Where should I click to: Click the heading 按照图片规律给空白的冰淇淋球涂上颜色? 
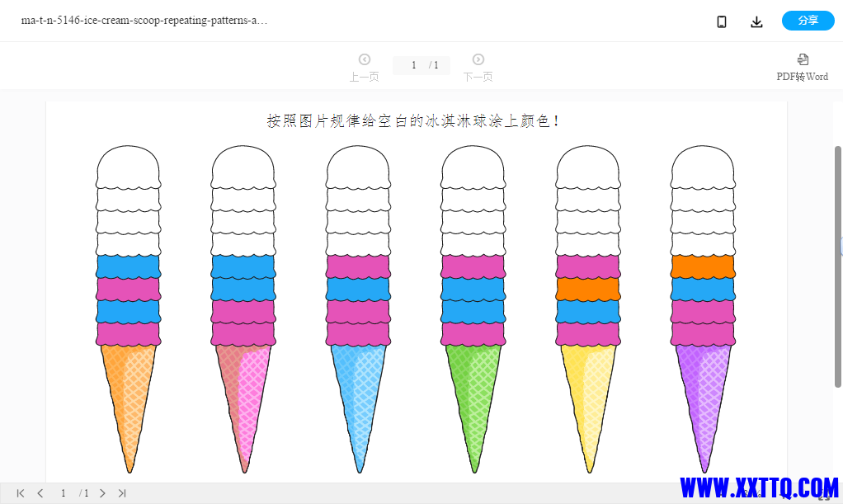[x=412, y=120]
